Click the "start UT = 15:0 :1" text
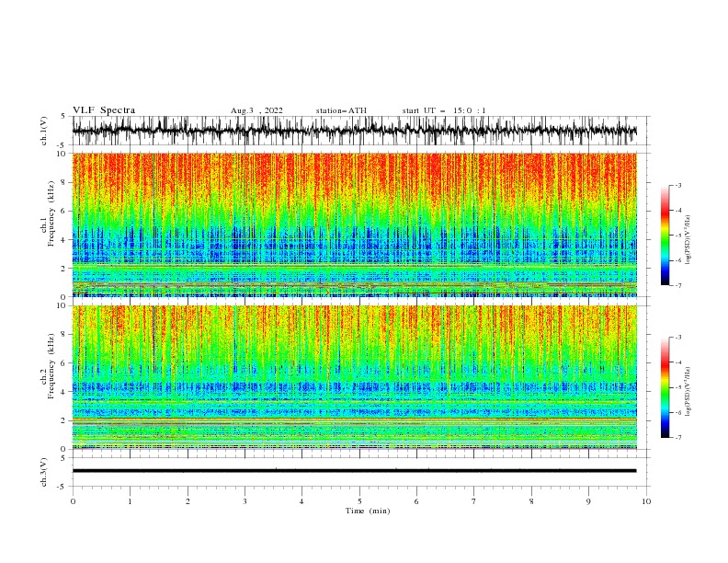Viewport: 728px width, 563px height. [444, 110]
